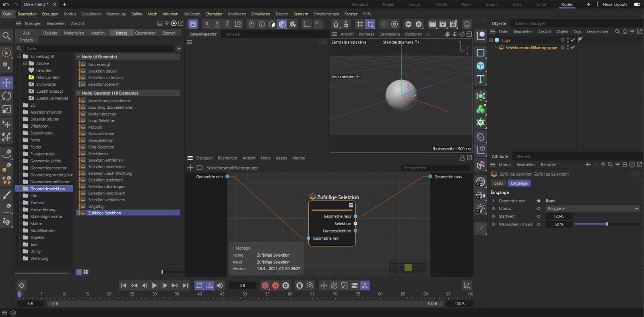The image size is (644, 317).
Task: Select the Move tool in left toolbar
Action: pyautogui.click(x=6, y=83)
